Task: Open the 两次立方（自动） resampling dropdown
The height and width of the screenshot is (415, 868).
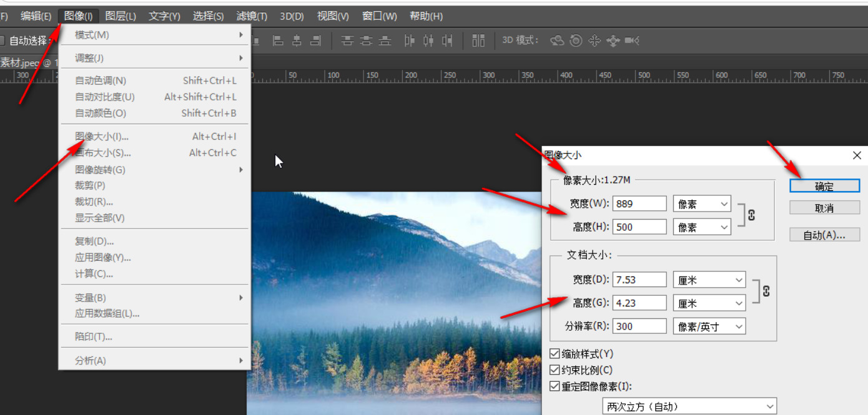Action: (689, 406)
